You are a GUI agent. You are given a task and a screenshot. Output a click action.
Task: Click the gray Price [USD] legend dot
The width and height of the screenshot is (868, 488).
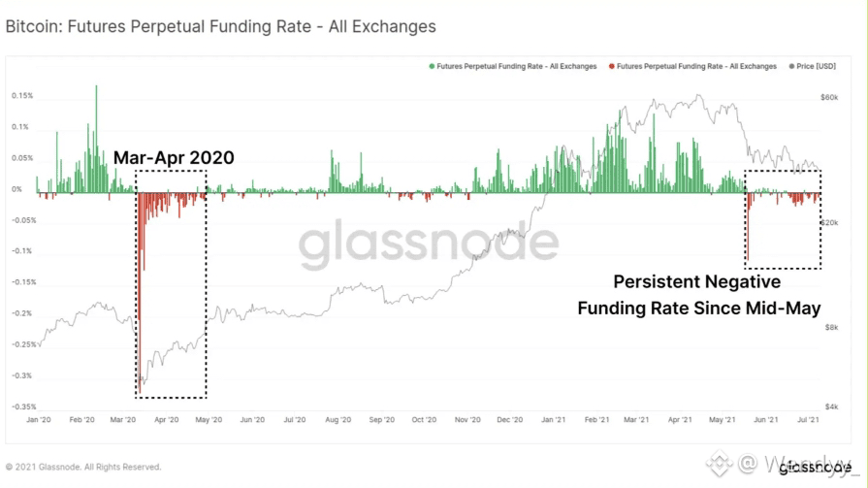[x=792, y=67]
